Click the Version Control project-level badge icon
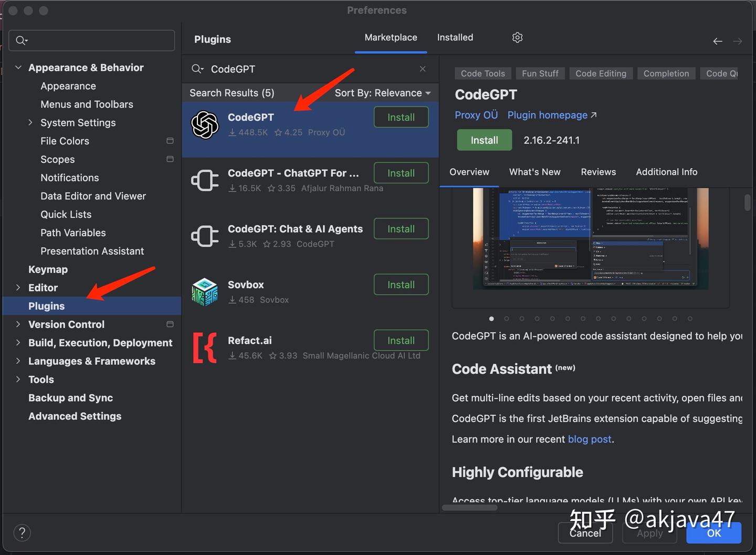 tap(170, 324)
